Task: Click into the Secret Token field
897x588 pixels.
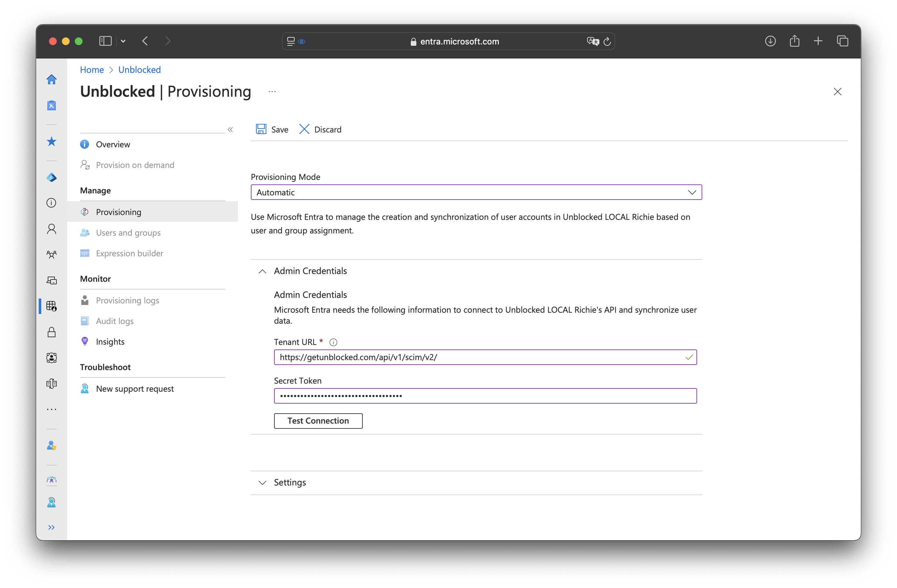Action: (x=486, y=396)
